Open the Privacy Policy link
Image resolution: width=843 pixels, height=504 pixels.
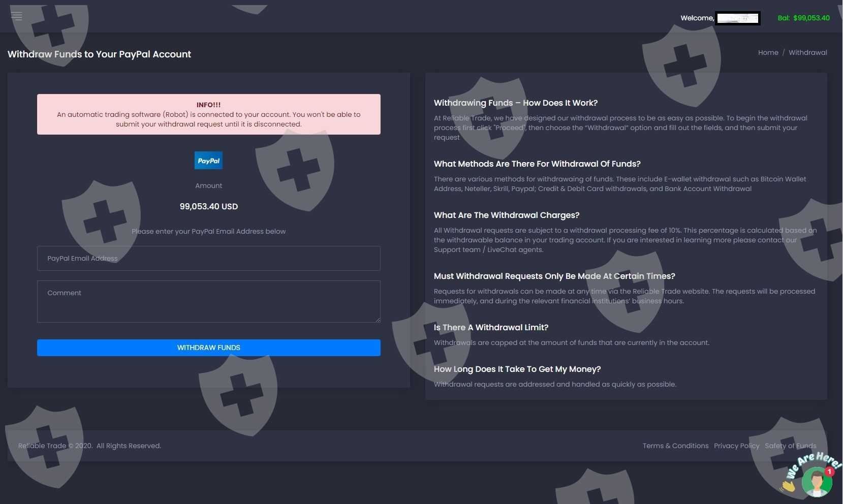(x=736, y=446)
